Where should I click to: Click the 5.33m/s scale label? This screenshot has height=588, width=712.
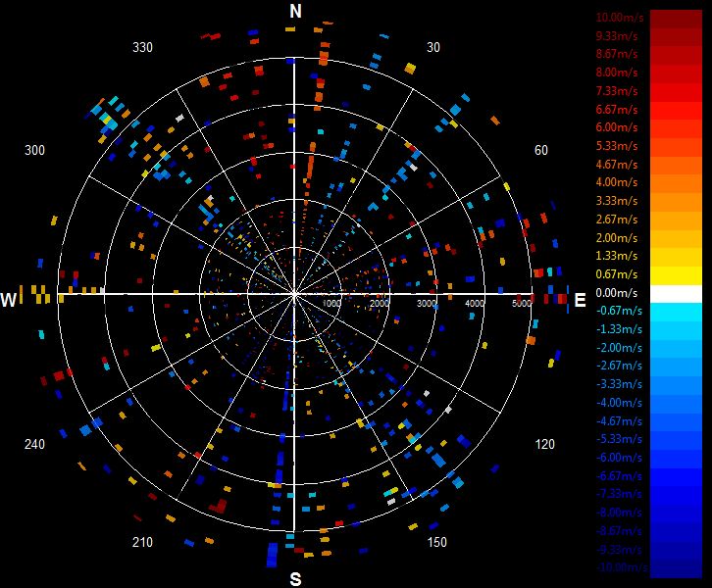[x=617, y=146]
